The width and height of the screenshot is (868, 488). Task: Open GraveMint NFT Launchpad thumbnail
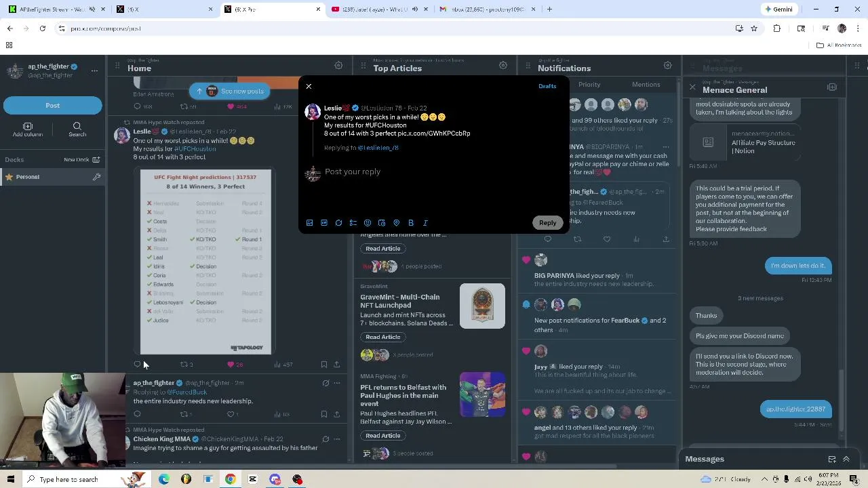(482, 306)
